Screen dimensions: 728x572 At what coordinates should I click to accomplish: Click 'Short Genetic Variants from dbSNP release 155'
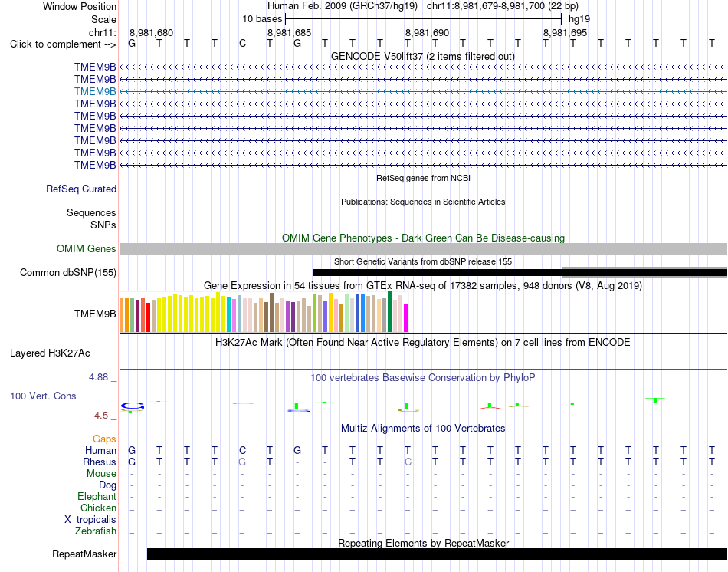(x=423, y=261)
